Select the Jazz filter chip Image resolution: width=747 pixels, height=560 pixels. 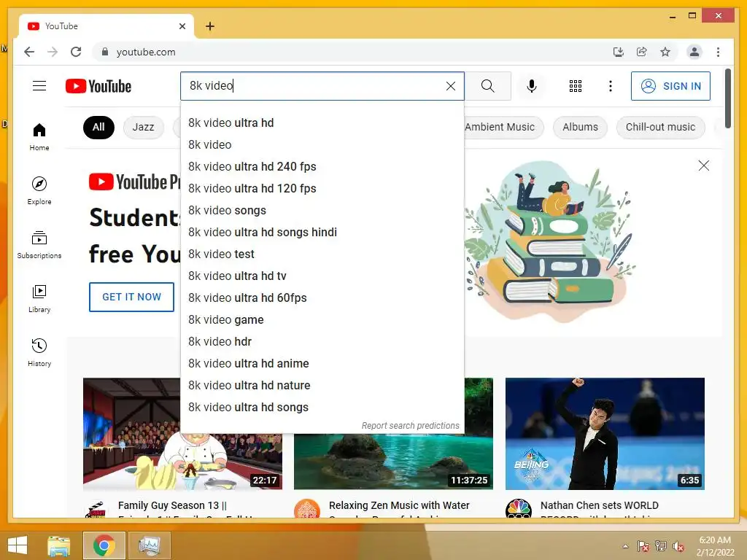[143, 127]
